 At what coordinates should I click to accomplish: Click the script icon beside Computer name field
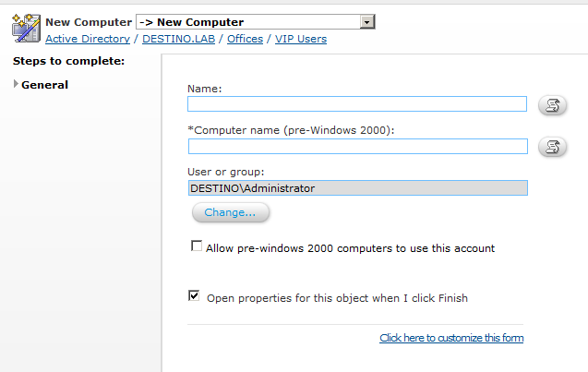(x=552, y=147)
